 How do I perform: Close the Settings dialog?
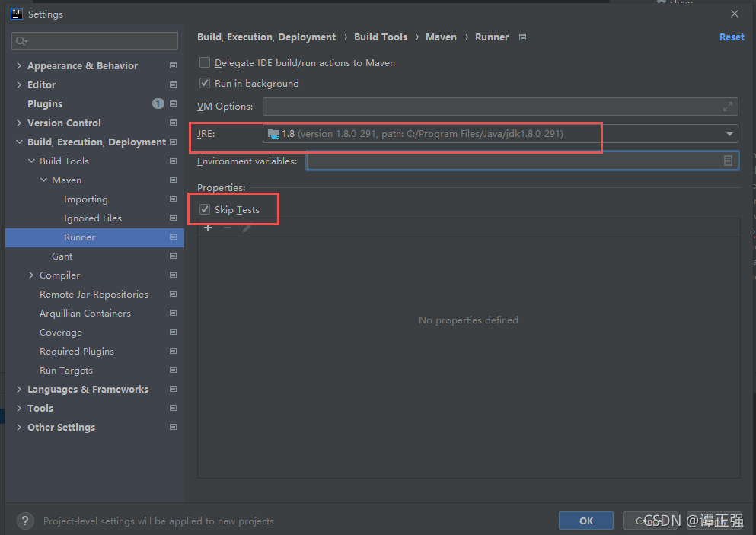[735, 14]
